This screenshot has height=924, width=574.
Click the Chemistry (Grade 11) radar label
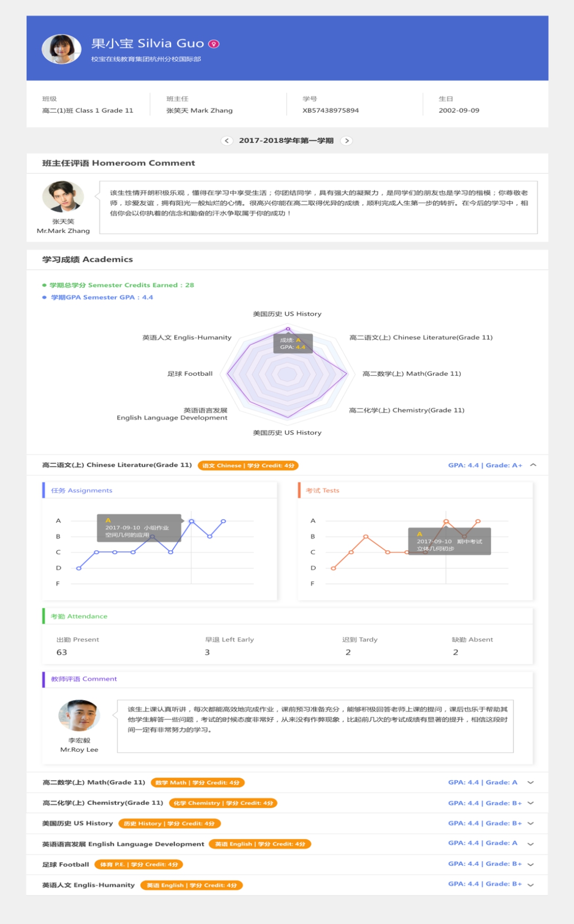click(x=407, y=410)
